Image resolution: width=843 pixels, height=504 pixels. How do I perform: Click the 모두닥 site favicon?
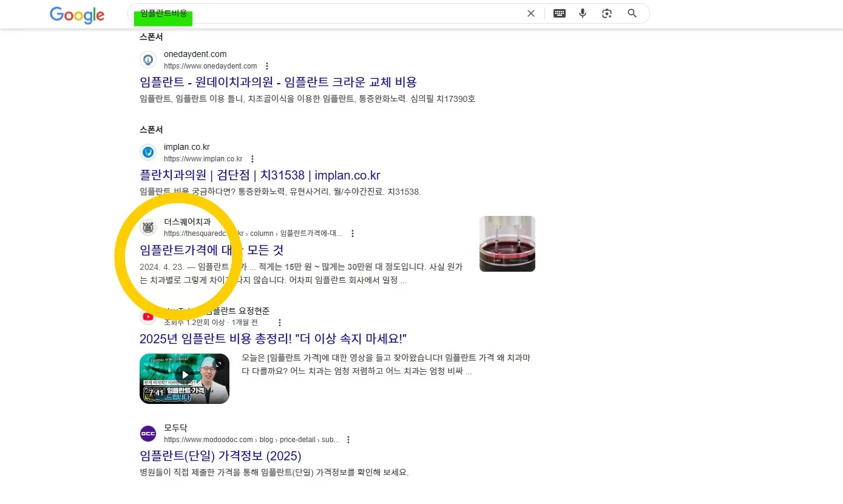pyautogui.click(x=147, y=433)
